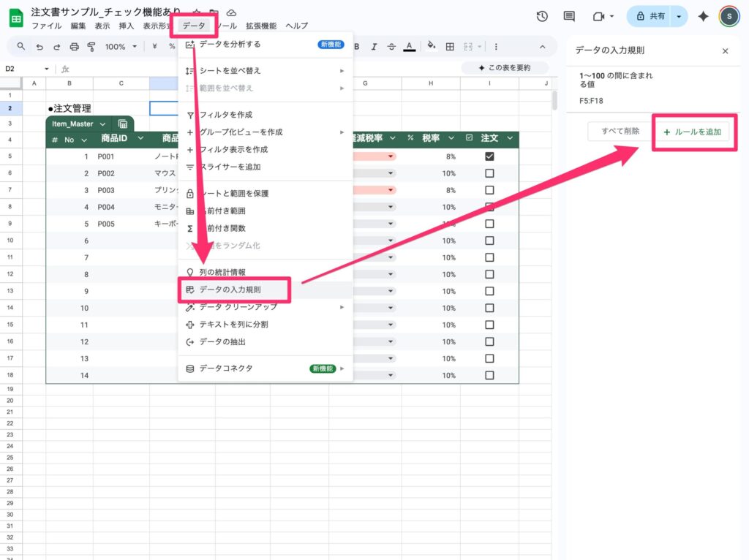Check the order checkbox for P002
Screen dimensions: 749x560
coord(489,173)
